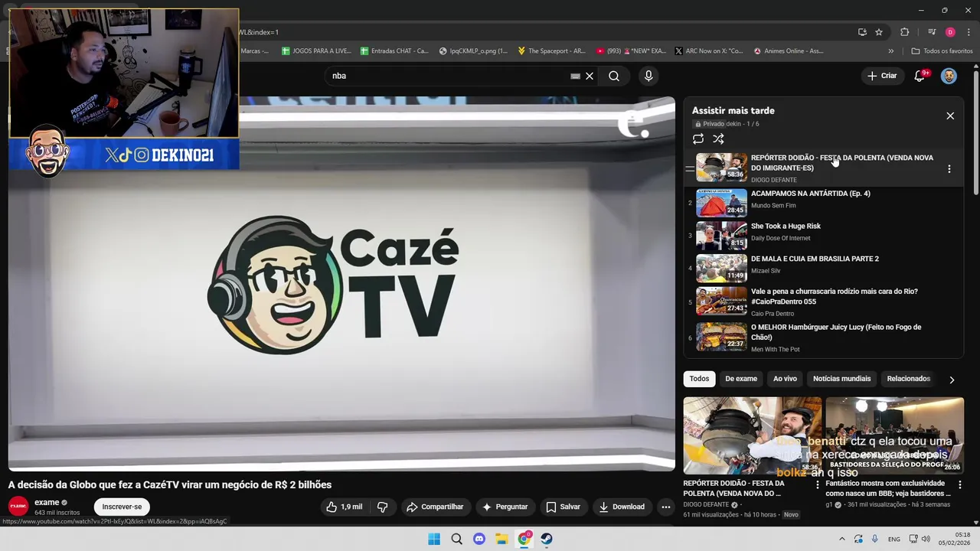The width and height of the screenshot is (980, 551).
Task: Select the Relacionados filter chip
Action: pyautogui.click(x=908, y=379)
